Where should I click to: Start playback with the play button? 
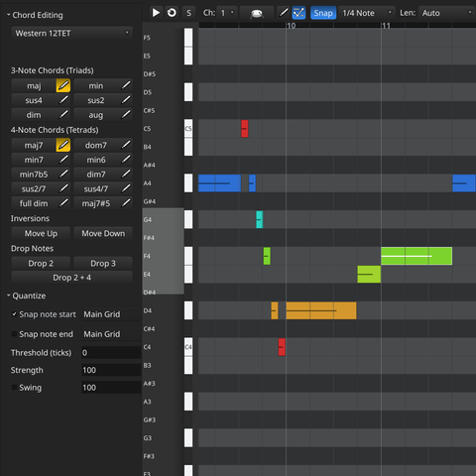(156, 13)
